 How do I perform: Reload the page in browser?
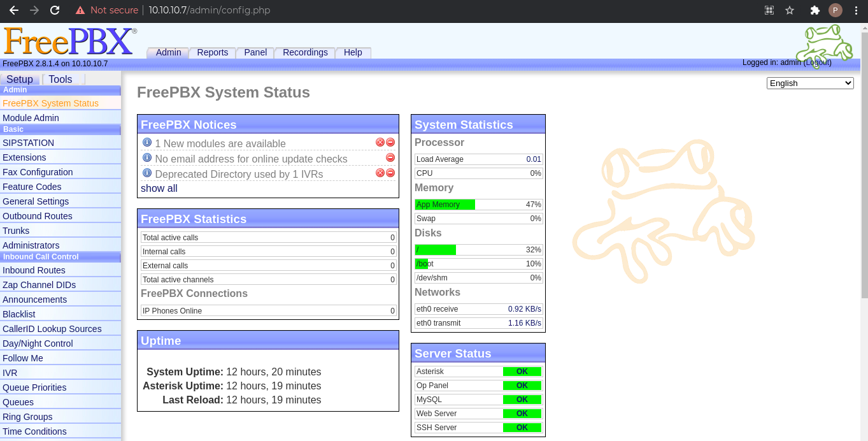55,10
